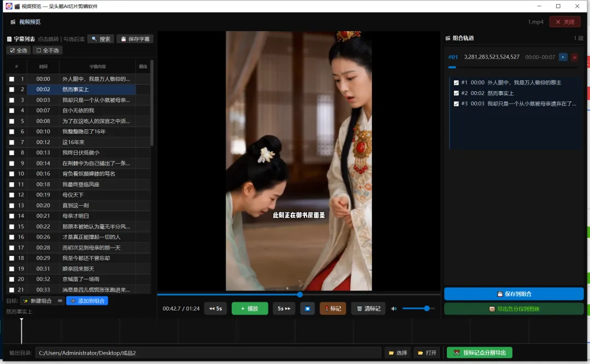Tick checkbox of subtitle row 1

coord(11,79)
